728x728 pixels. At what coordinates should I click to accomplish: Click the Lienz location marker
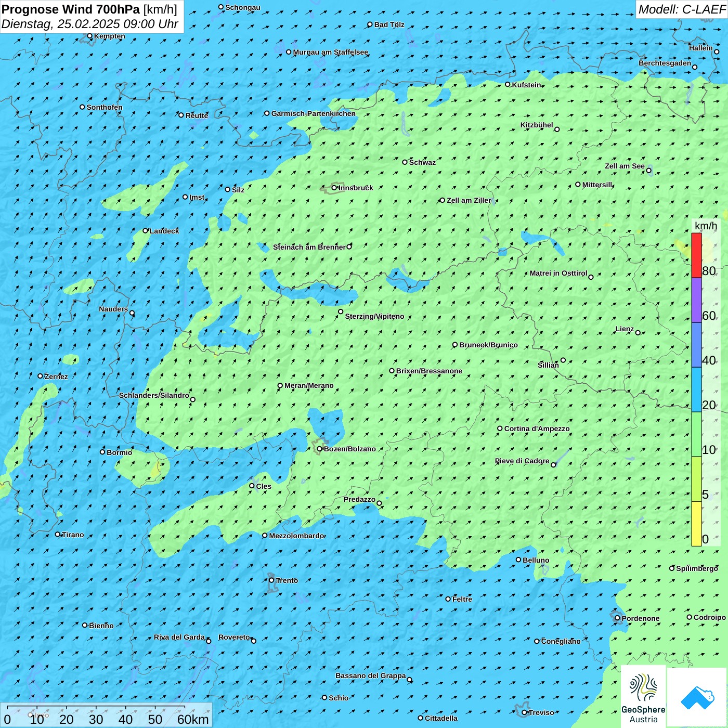click(x=638, y=333)
